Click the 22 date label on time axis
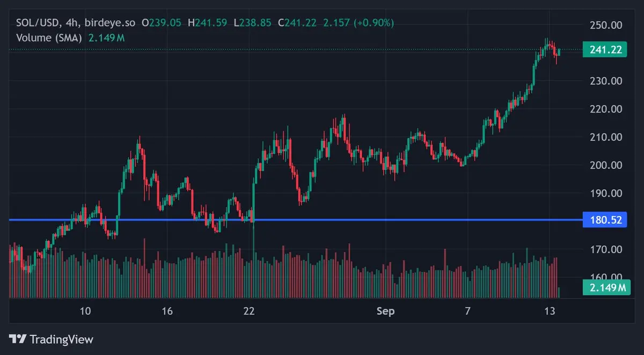644x355 pixels. [249, 311]
